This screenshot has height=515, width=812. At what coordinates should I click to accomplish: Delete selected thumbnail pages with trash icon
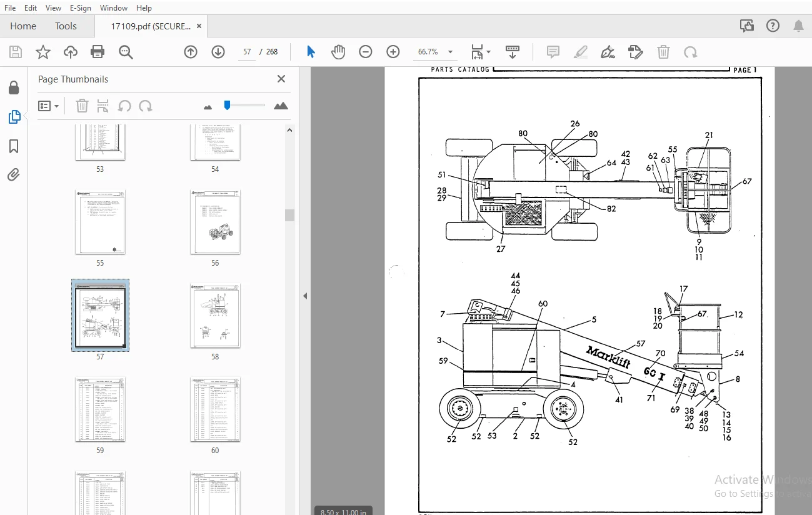(x=82, y=106)
